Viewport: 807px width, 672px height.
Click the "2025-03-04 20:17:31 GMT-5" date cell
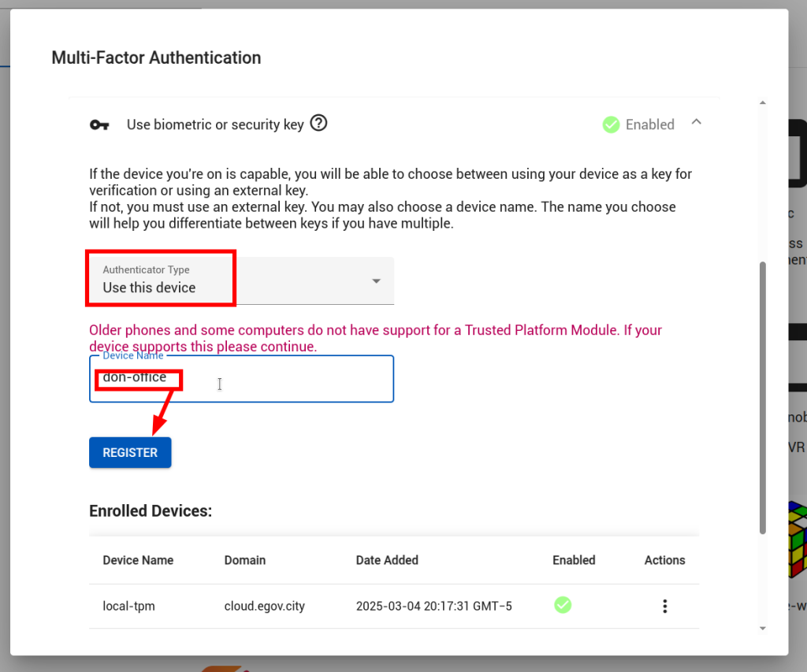(x=434, y=606)
